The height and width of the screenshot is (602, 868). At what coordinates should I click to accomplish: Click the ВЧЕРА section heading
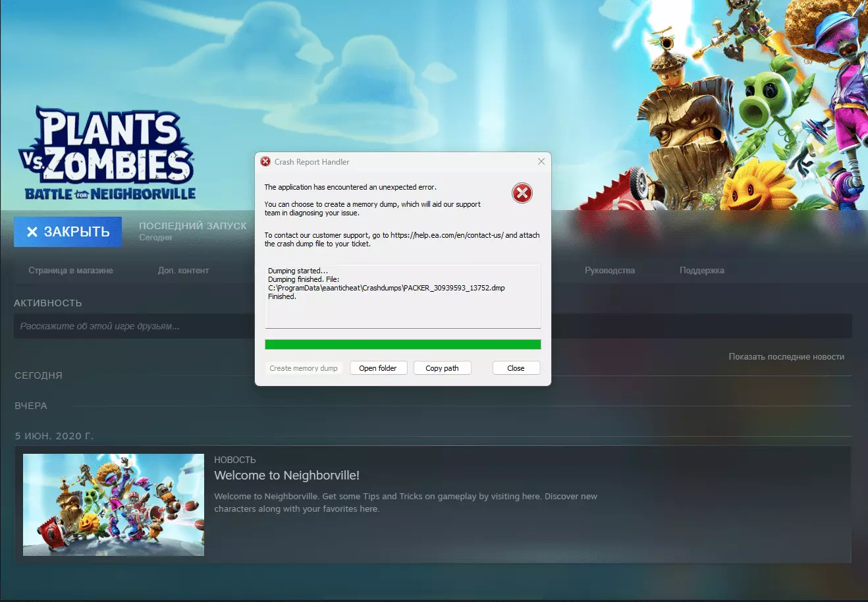[31, 406]
